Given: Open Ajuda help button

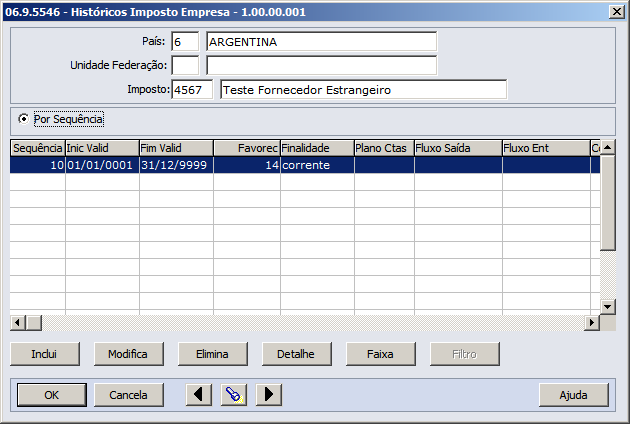Looking at the screenshot, I should click(x=574, y=395).
